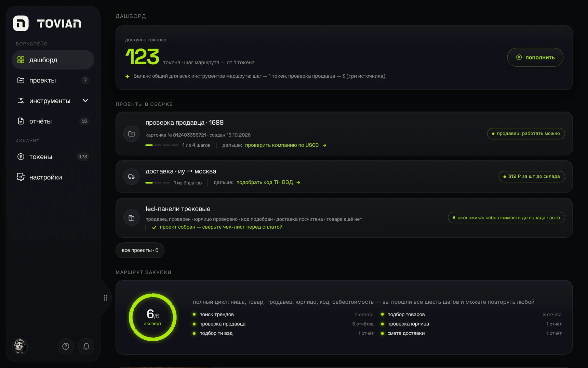Open the notifications bell icon
The height and width of the screenshot is (368, 588).
click(86, 346)
